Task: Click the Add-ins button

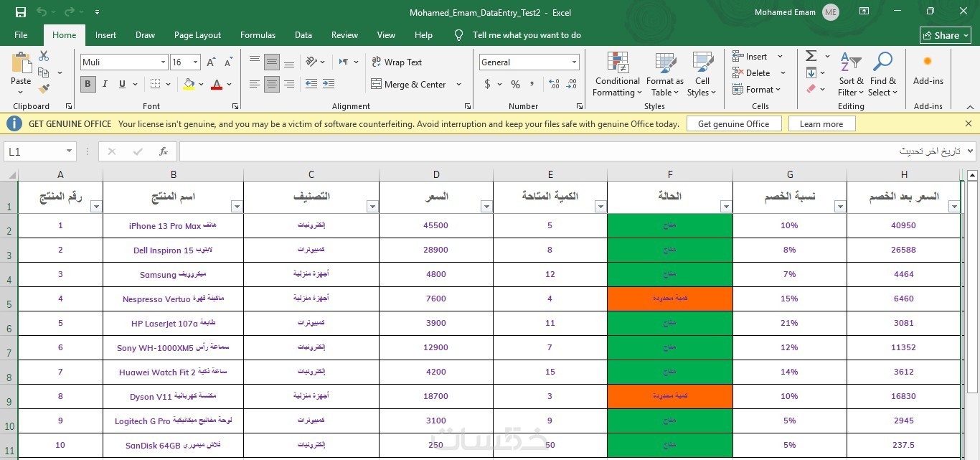Action: (x=928, y=70)
